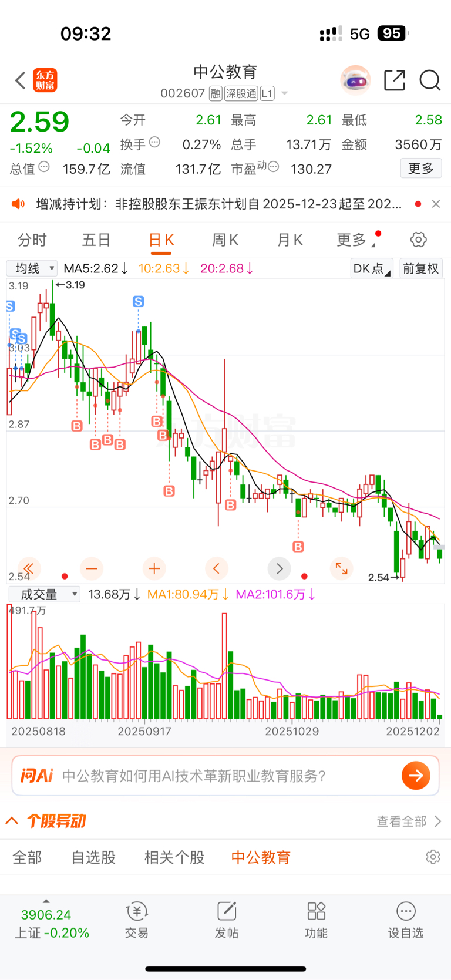Select the 自选股 filter tab
The image size is (451, 980).
[x=93, y=857]
